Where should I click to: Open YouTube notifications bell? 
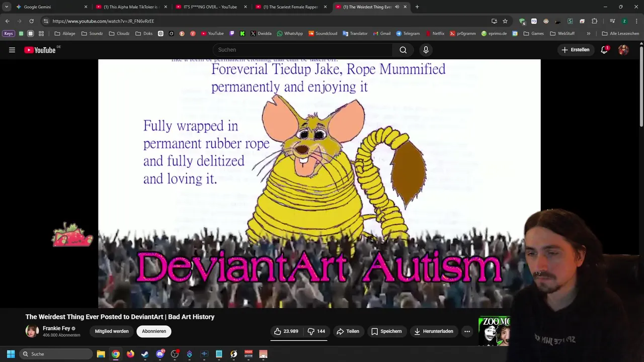[604, 50]
